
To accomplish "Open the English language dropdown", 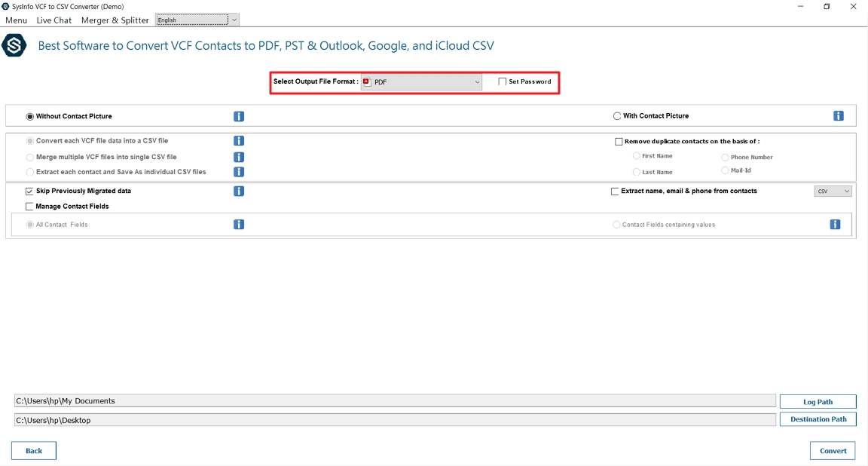I will tap(197, 20).
